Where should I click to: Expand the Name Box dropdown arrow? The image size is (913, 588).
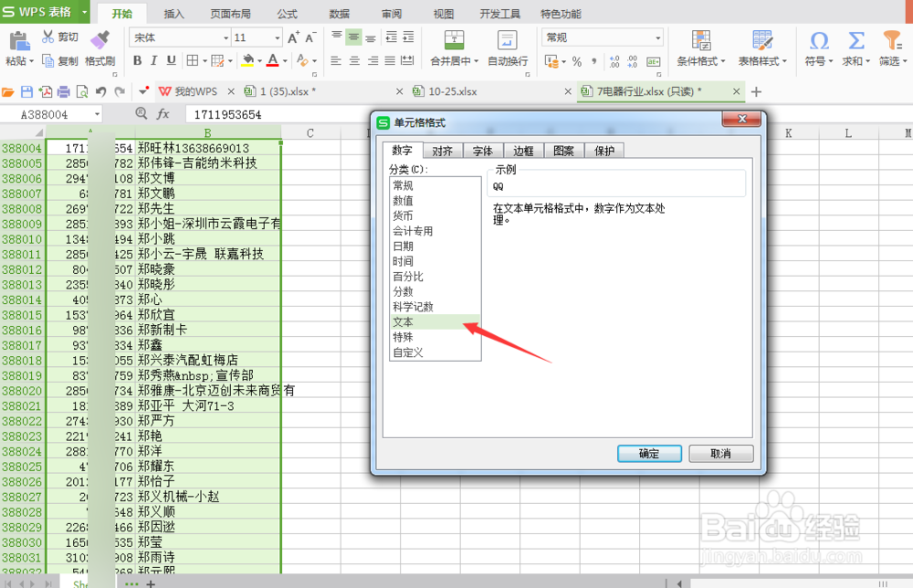[x=98, y=114]
